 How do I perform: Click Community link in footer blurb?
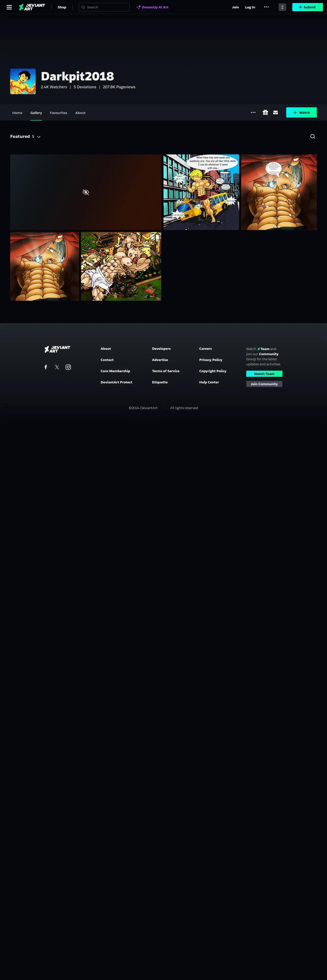click(x=269, y=354)
